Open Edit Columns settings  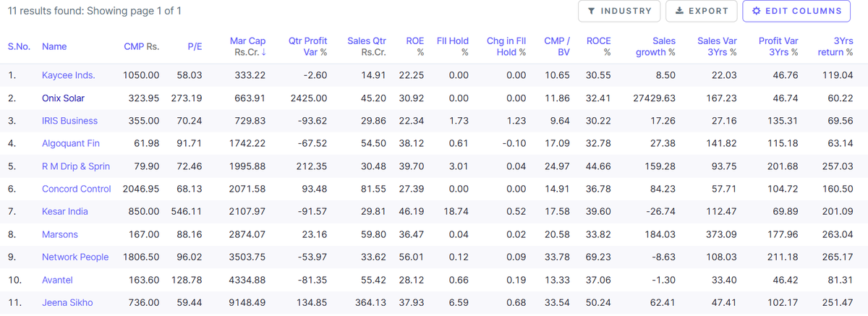[x=796, y=11]
